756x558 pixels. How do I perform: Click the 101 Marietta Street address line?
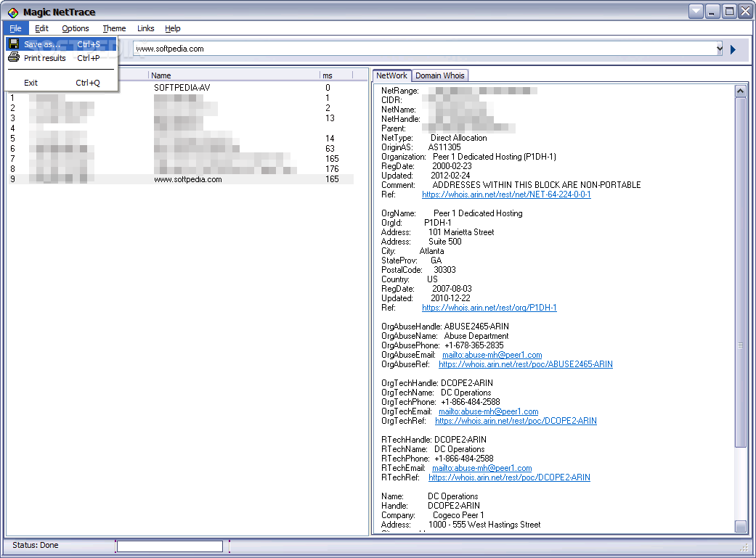461,231
